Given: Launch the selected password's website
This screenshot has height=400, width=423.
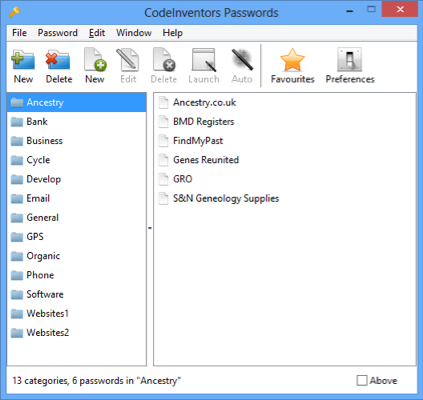Looking at the screenshot, I should tap(204, 60).
